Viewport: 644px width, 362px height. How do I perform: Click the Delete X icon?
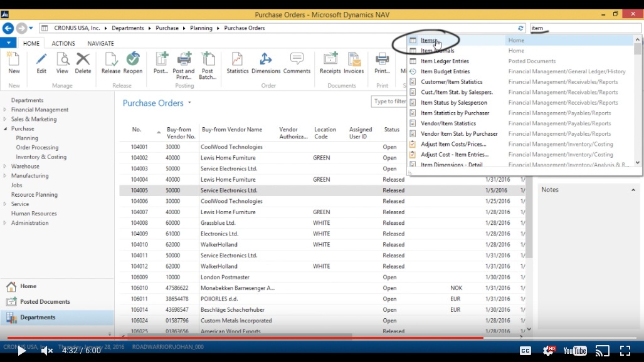coord(83,59)
